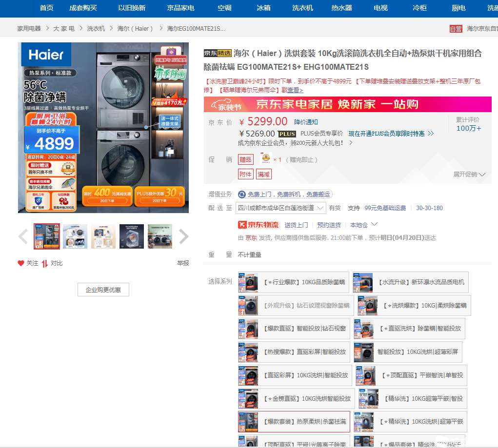The height and width of the screenshot is (448, 498).
Task: Click 99元免基础运费 link
Action: coord(385,208)
